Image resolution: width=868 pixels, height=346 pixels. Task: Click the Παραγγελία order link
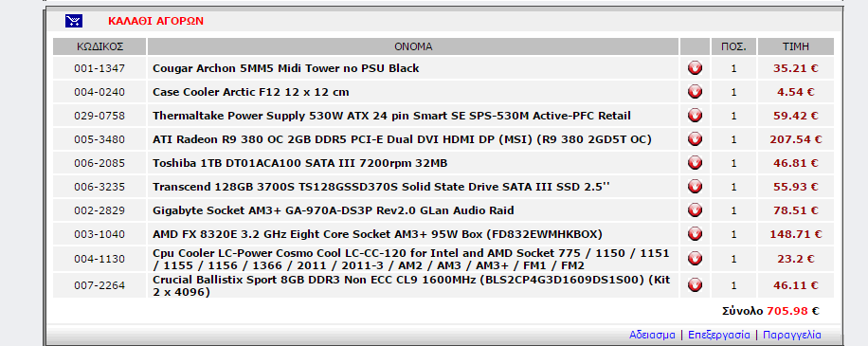coord(792,335)
